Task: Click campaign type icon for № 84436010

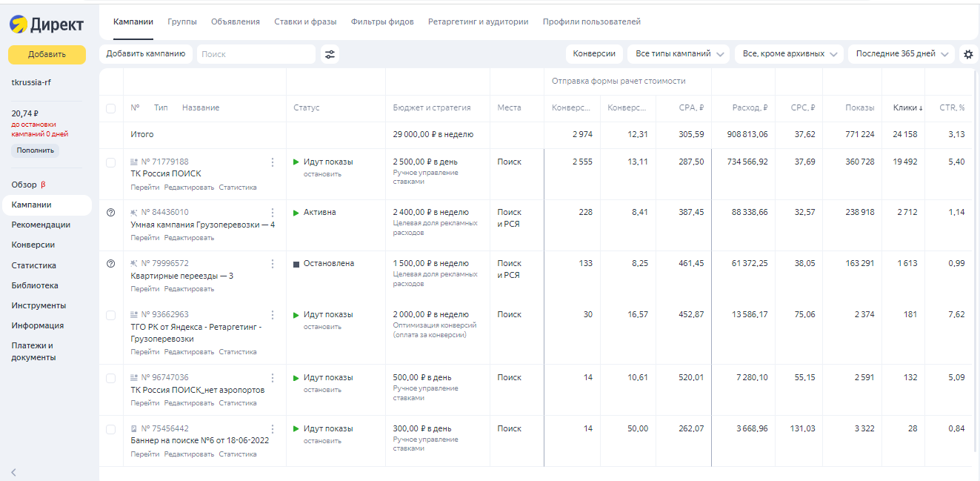Action: pyautogui.click(x=134, y=212)
